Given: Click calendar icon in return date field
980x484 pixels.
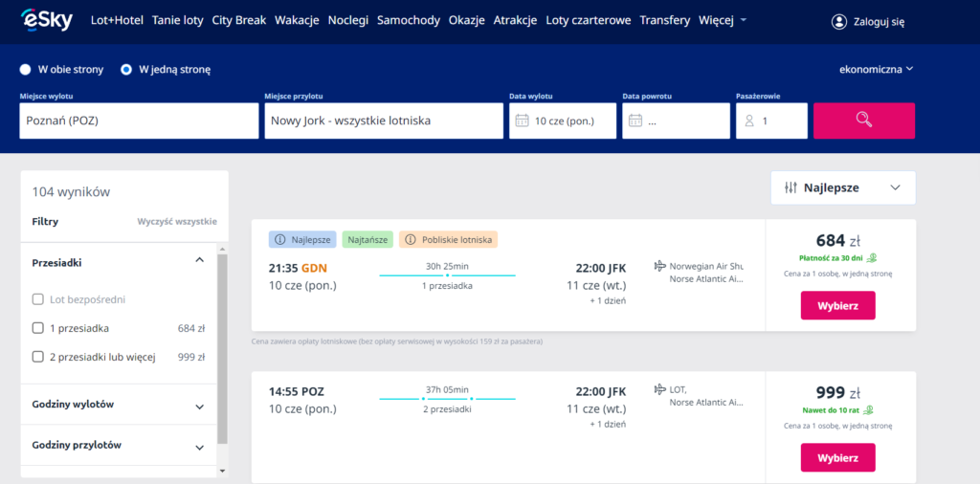Looking at the screenshot, I should [x=635, y=121].
